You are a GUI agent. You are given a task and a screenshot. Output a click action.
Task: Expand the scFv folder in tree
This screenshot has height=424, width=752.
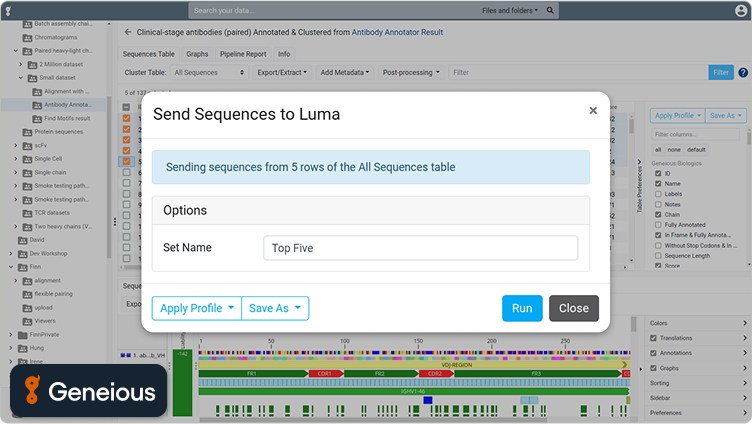(15, 145)
